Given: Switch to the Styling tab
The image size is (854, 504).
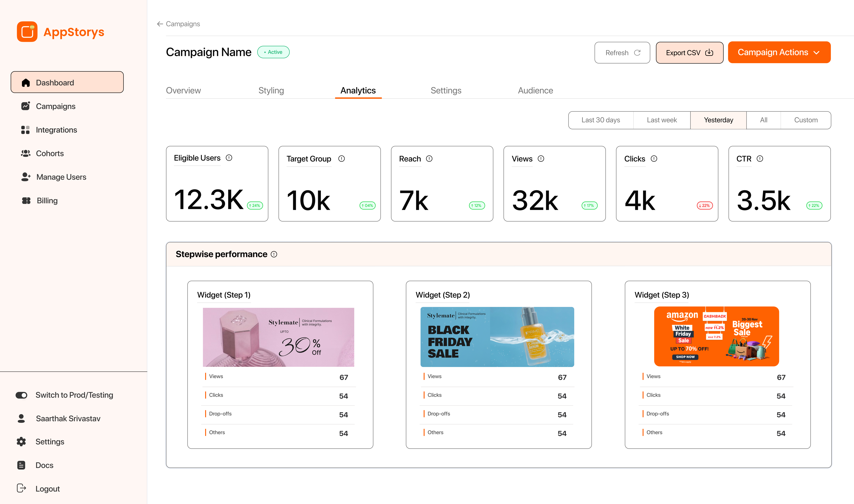Looking at the screenshot, I should pyautogui.click(x=271, y=90).
